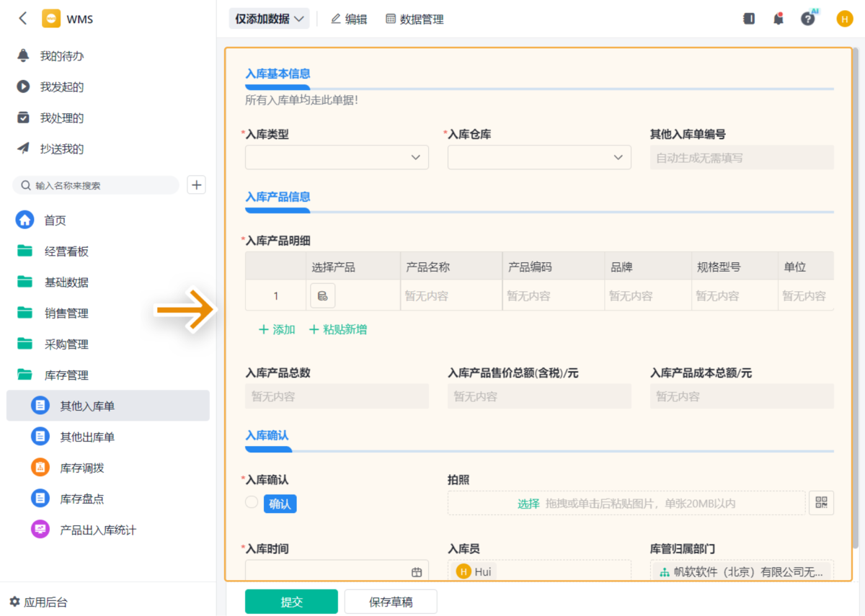This screenshot has height=616, width=865.
Task: Collapse the 库存管理 folder
Action: click(66, 375)
